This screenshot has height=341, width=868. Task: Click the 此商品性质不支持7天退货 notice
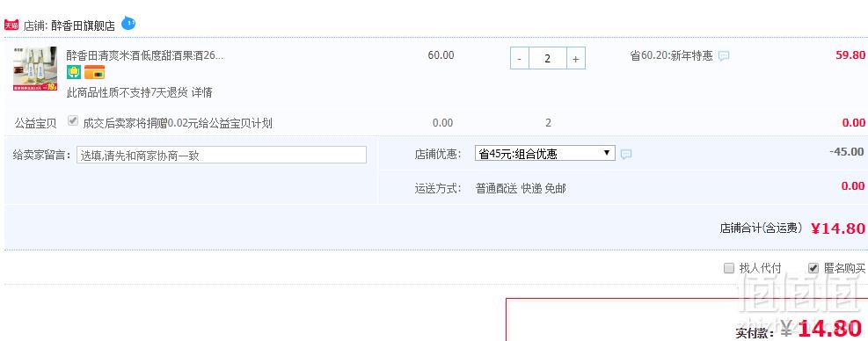(128, 93)
